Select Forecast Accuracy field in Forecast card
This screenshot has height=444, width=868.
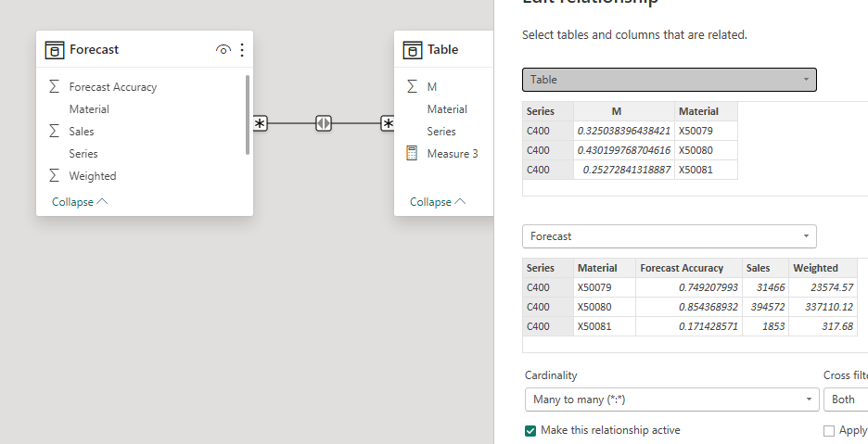coord(113,87)
